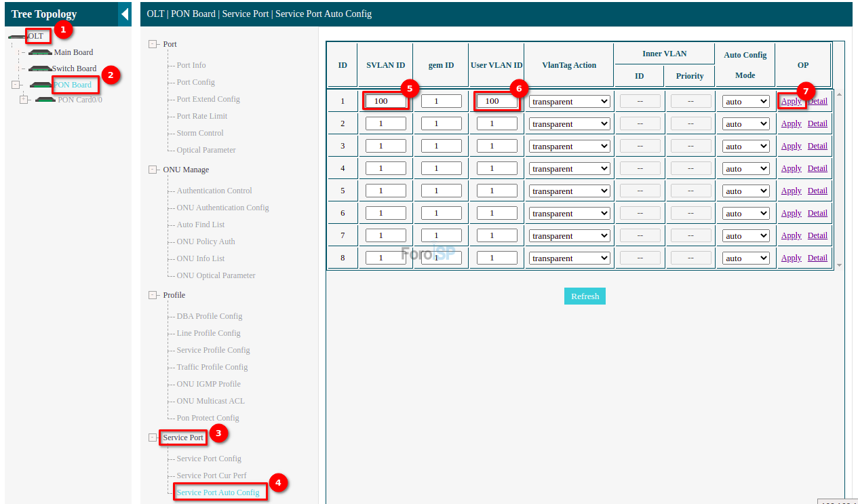Click the PON Card0/0 device icon
Screen dimensions: 858x504
(45, 100)
